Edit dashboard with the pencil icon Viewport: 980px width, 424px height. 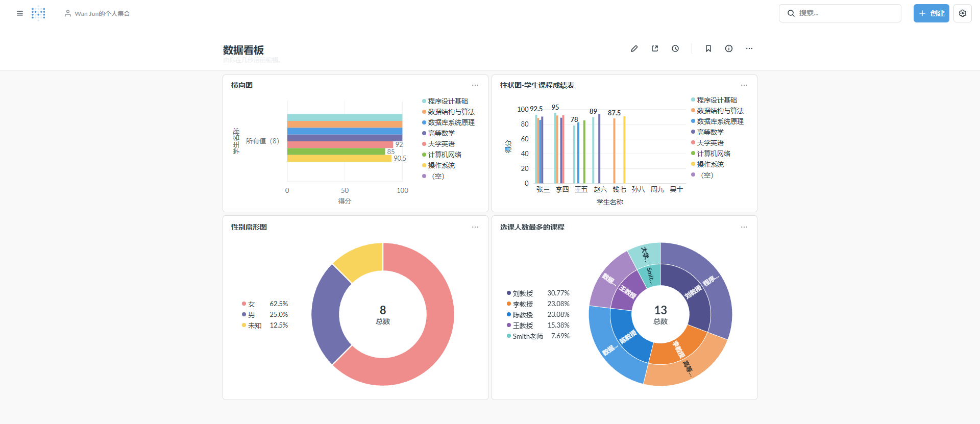[x=634, y=48]
